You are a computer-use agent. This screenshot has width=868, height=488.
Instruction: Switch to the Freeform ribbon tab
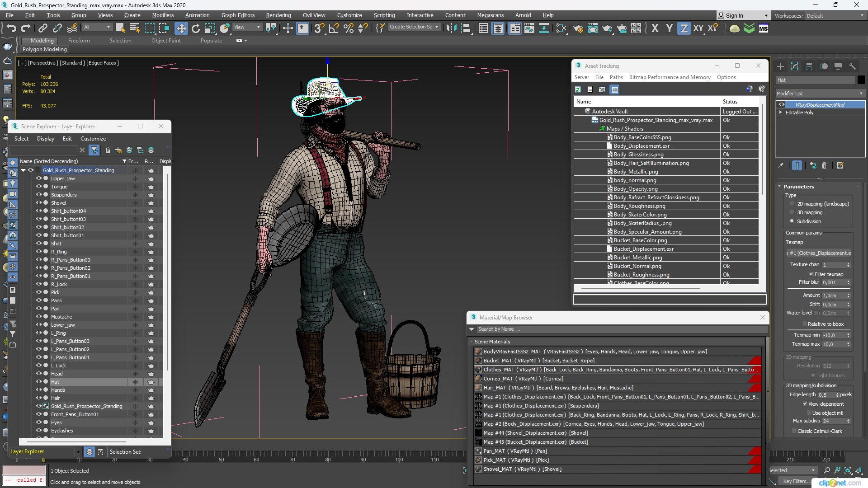tap(79, 41)
